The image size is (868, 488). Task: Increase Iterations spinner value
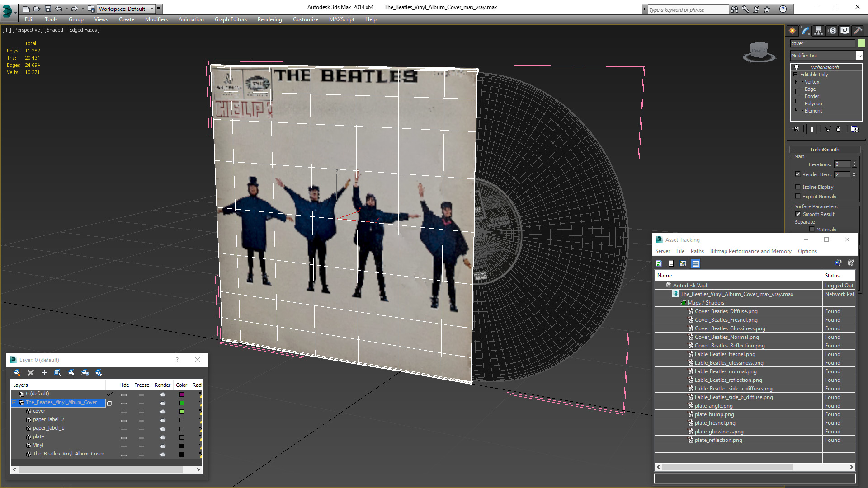(x=854, y=163)
